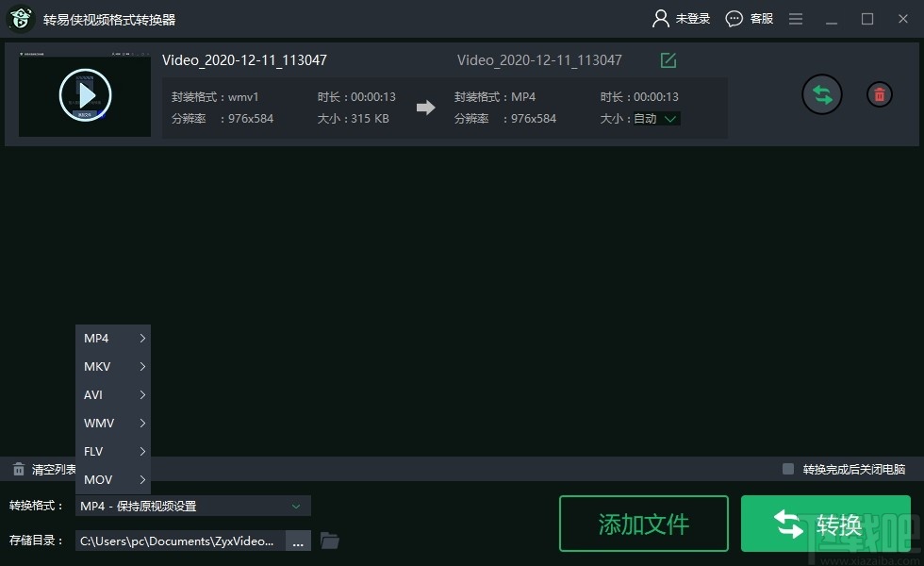This screenshot has height=566, width=924.
Task: Play the video thumbnail preview
Action: [x=84, y=93]
